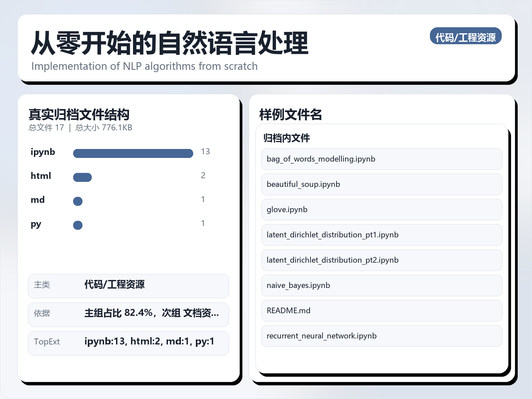This screenshot has width=532, height=399.
Task: Select the html bar in the chart
Action: [82, 177]
